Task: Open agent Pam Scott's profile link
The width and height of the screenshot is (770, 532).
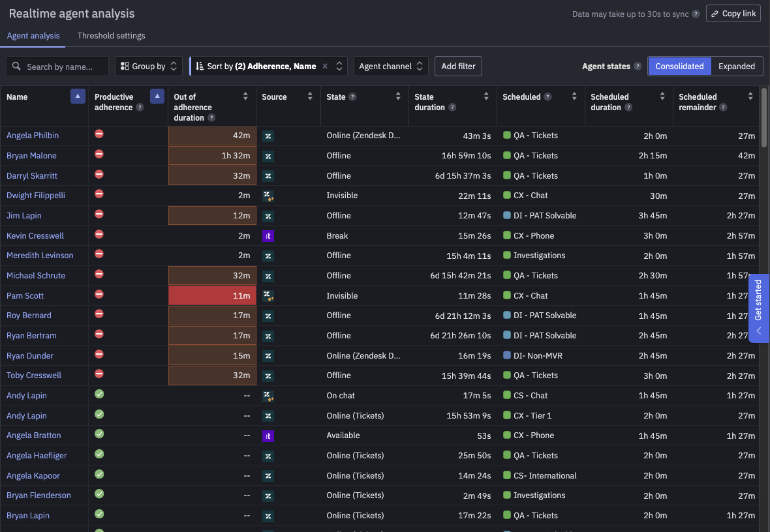Action: pos(25,295)
